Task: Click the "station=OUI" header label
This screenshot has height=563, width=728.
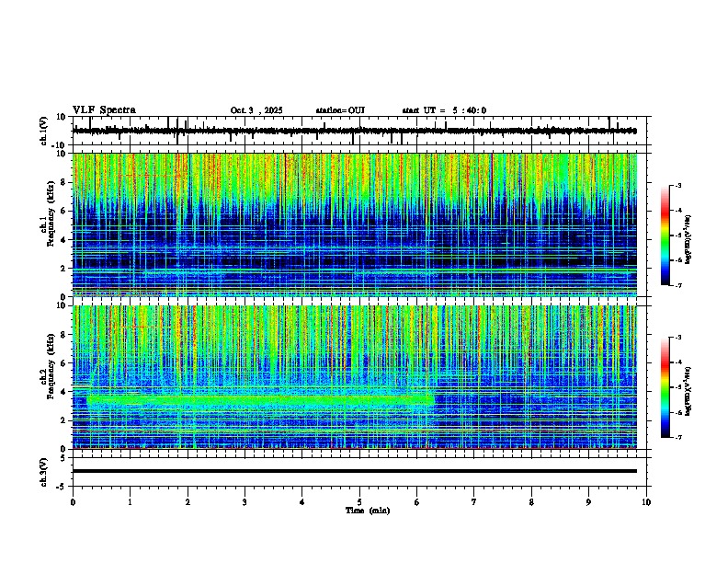Action: pyautogui.click(x=340, y=110)
